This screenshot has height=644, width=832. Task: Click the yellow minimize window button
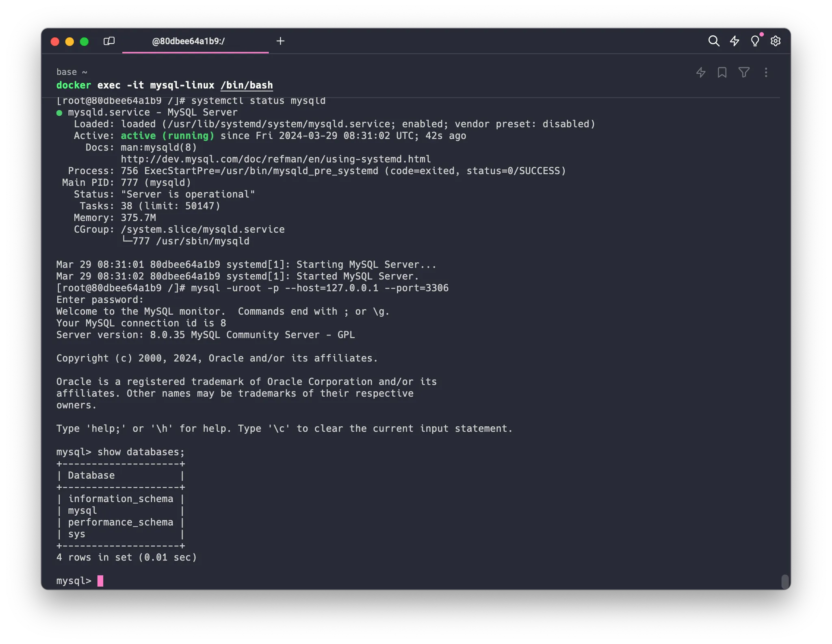click(69, 41)
